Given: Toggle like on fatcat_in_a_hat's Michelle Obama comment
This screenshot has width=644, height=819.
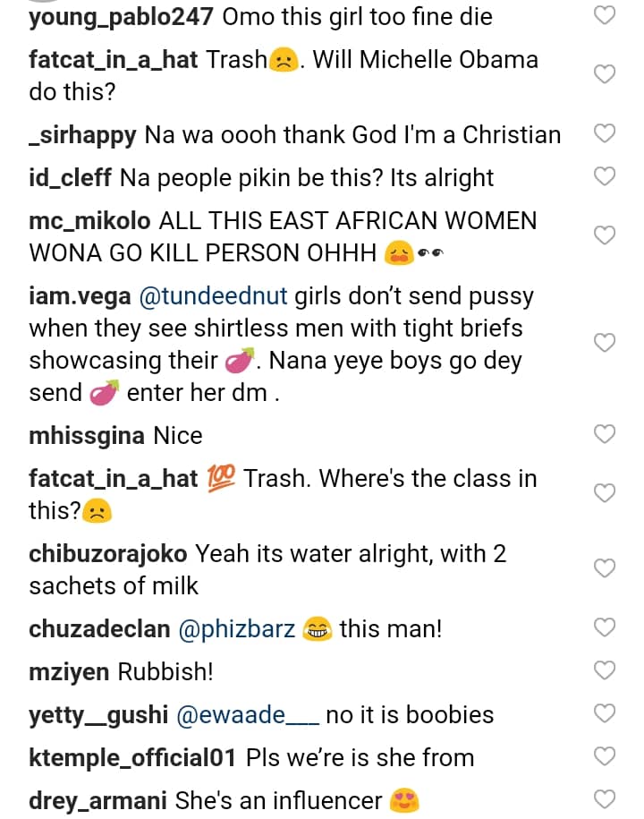Looking at the screenshot, I should (606, 74).
